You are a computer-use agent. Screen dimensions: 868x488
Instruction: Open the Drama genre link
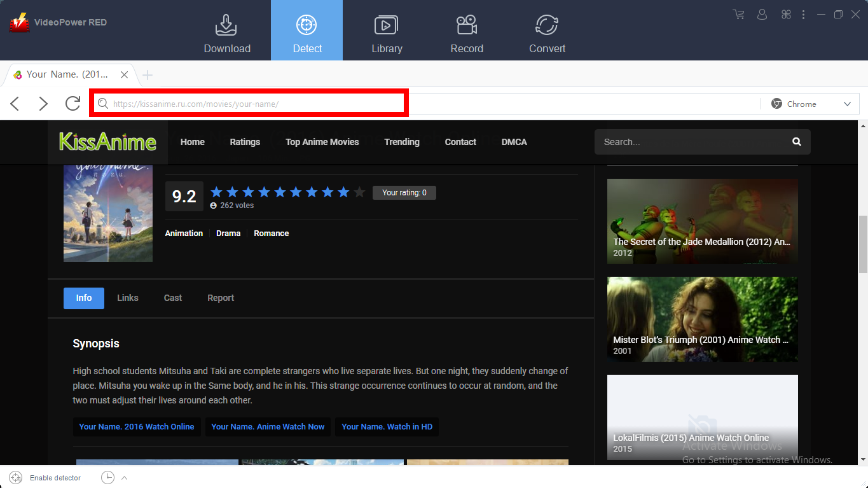(228, 234)
